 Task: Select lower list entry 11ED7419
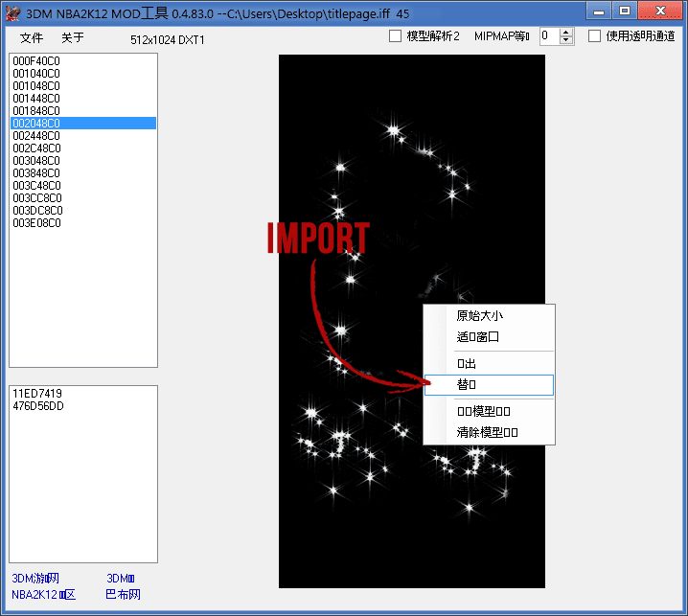pos(83,394)
